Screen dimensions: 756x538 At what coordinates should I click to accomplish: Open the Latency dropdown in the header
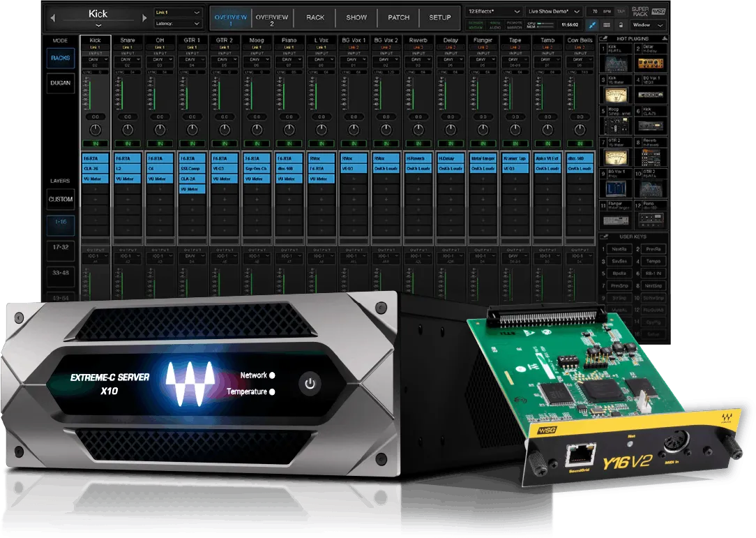[x=177, y=24]
